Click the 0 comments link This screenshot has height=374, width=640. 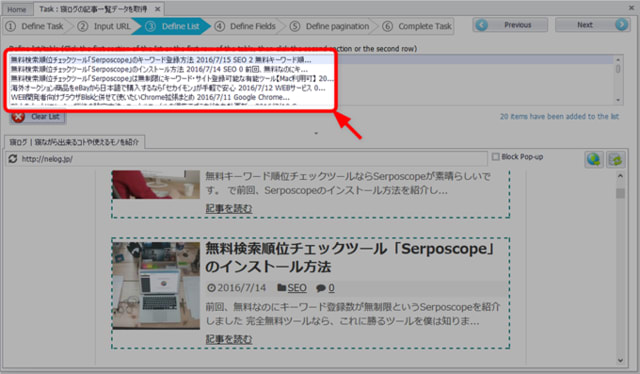pyautogui.click(x=331, y=288)
